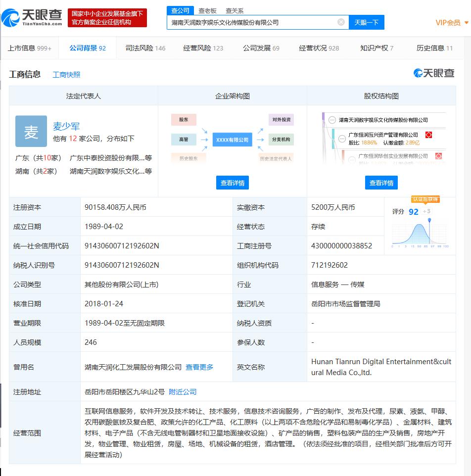Click 成立日期 value 1989-04-02
The width and height of the screenshot is (471, 476).
click(x=104, y=227)
